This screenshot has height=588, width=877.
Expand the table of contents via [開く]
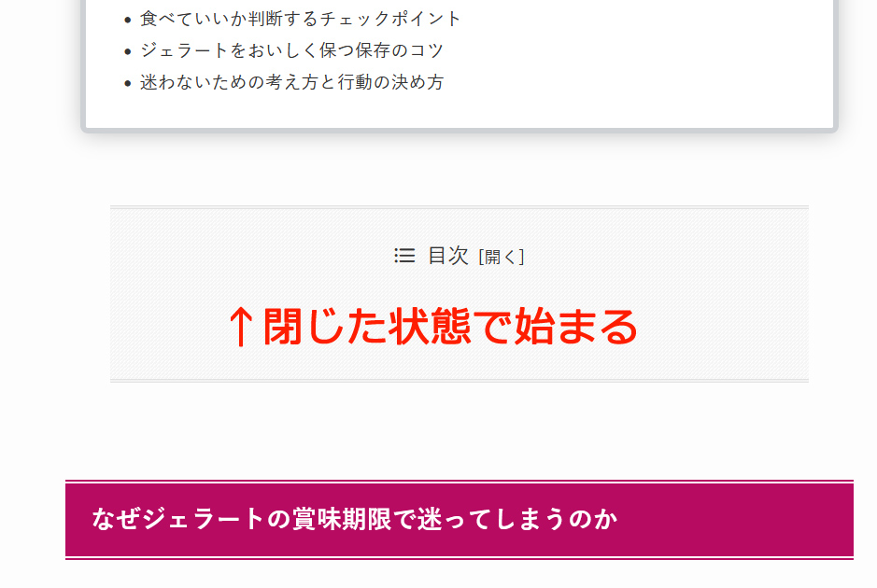502,257
